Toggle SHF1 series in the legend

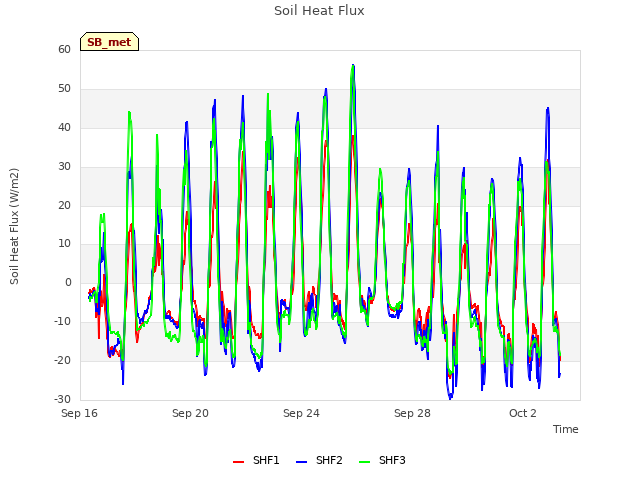coord(256,460)
